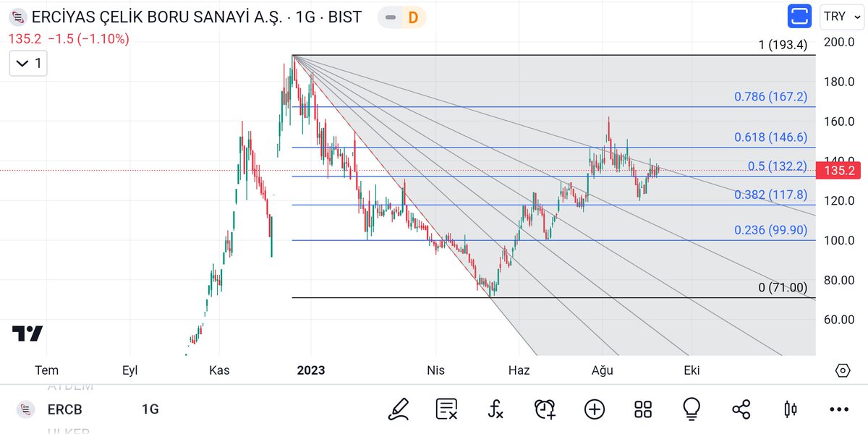Select the 0 (71.00) Fibonacci bottom label

tap(783, 287)
